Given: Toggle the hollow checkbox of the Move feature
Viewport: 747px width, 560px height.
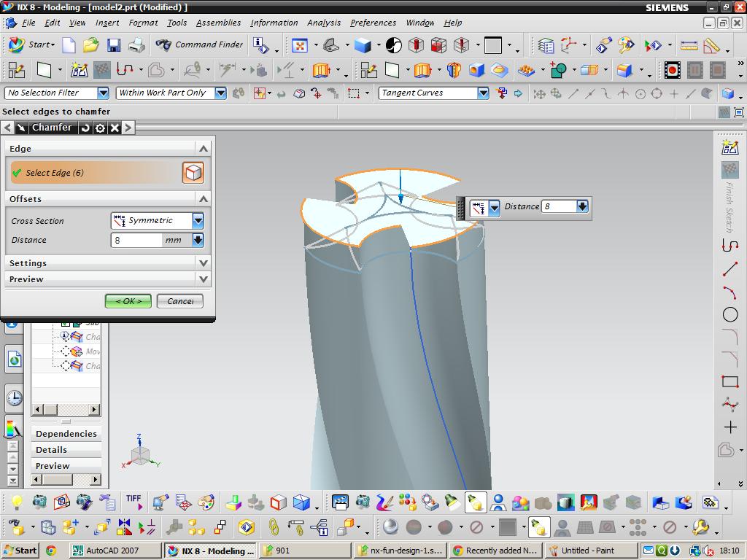Looking at the screenshot, I should pyautogui.click(x=66, y=351).
